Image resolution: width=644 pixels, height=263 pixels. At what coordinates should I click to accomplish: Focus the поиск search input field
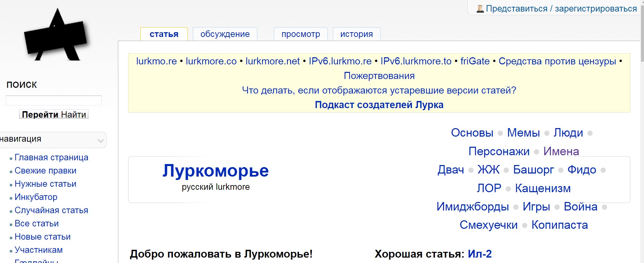[54, 100]
